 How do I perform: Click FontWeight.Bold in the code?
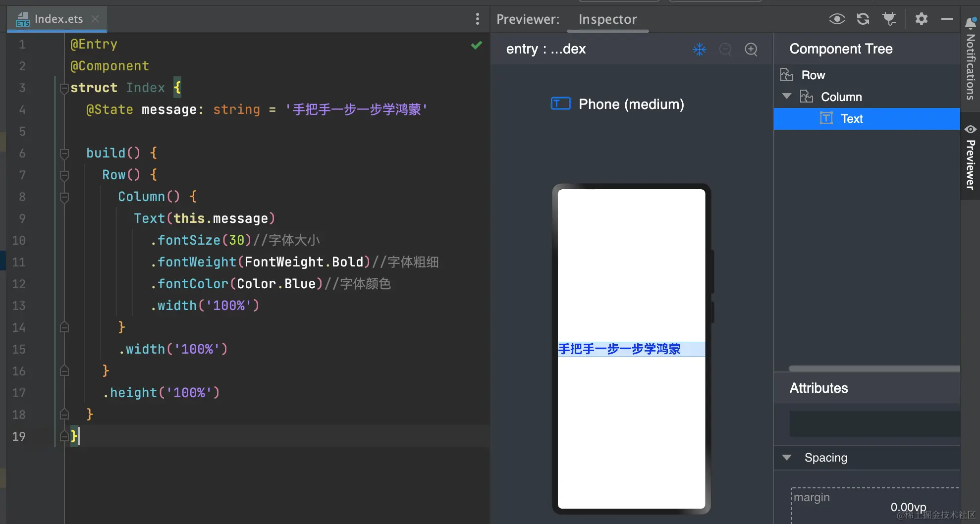(x=304, y=262)
